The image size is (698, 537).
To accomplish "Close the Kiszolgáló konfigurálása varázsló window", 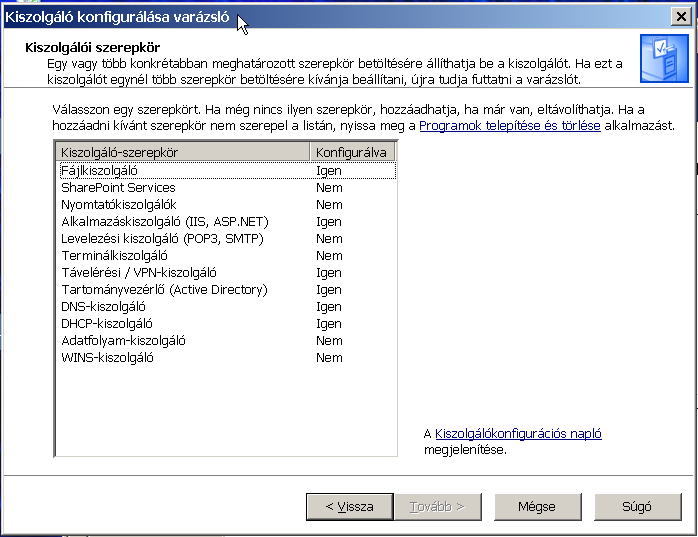I will [x=681, y=17].
